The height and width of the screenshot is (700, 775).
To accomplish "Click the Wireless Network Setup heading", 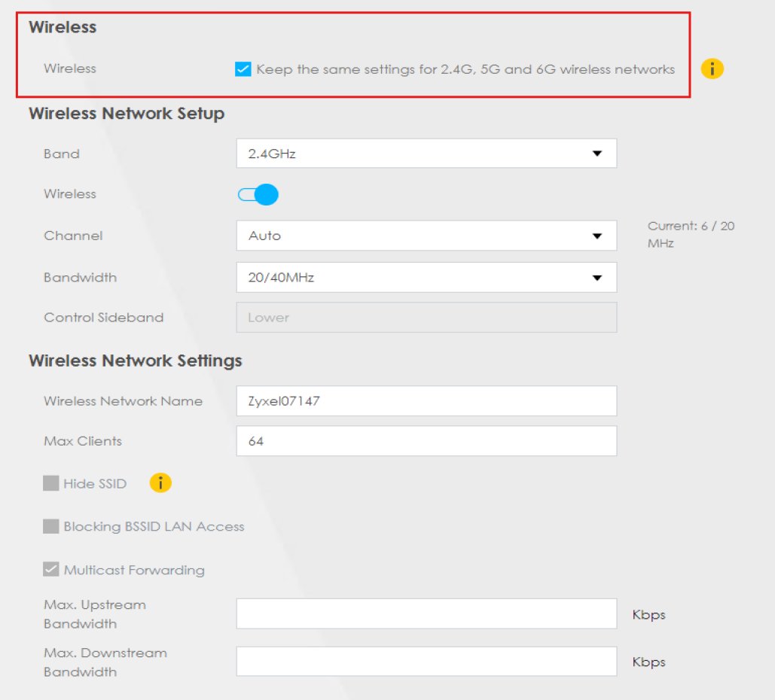I will [x=127, y=113].
